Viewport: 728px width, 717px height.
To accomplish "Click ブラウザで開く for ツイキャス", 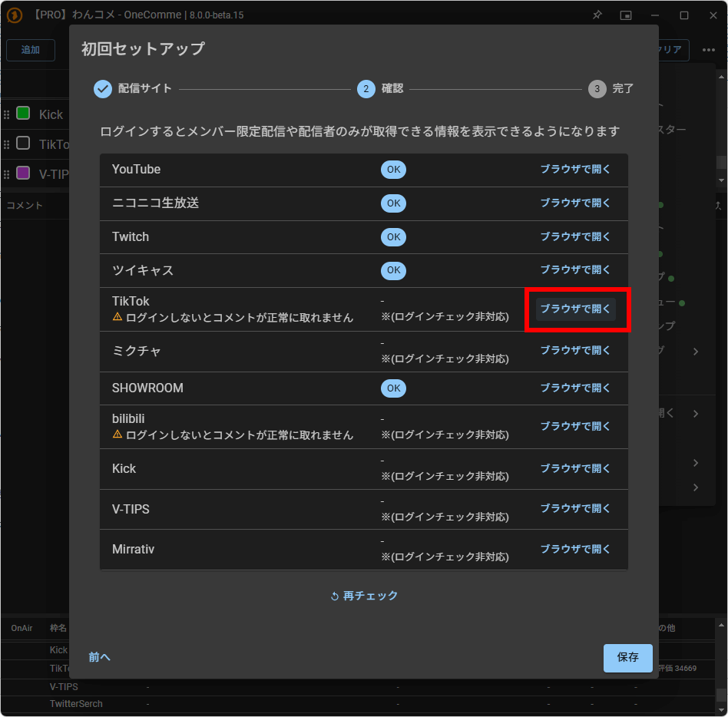I will (x=575, y=269).
